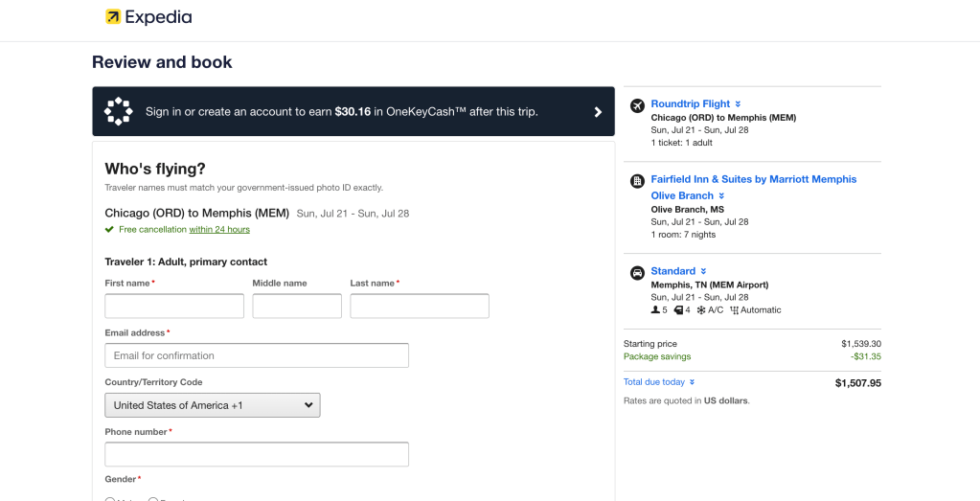This screenshot has height=501, width=980.
Task: Click the Email address field
Action: [257, 355]
